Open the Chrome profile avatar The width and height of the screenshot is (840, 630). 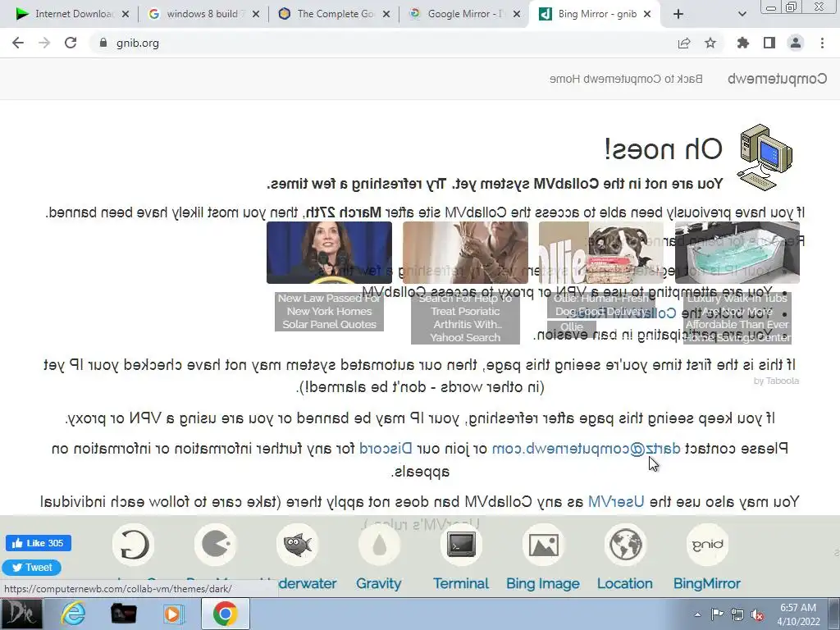[796, 43]
